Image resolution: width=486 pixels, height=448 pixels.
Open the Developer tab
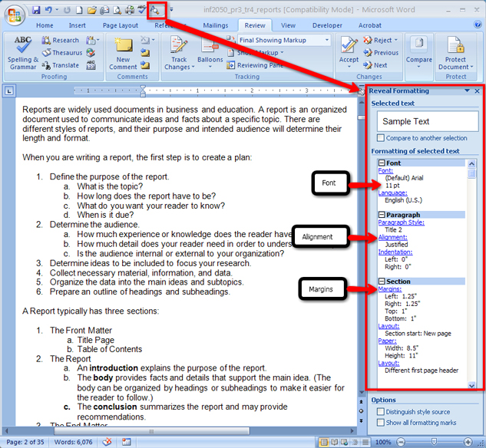[x=327, y=25]
